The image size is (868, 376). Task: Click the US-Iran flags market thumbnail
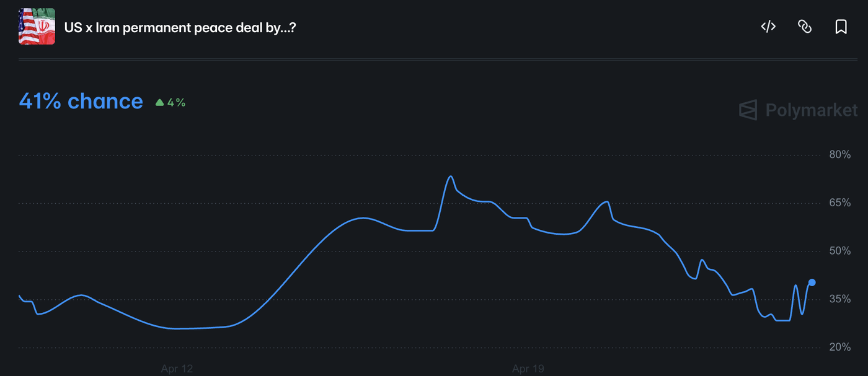tap(37, 27)
